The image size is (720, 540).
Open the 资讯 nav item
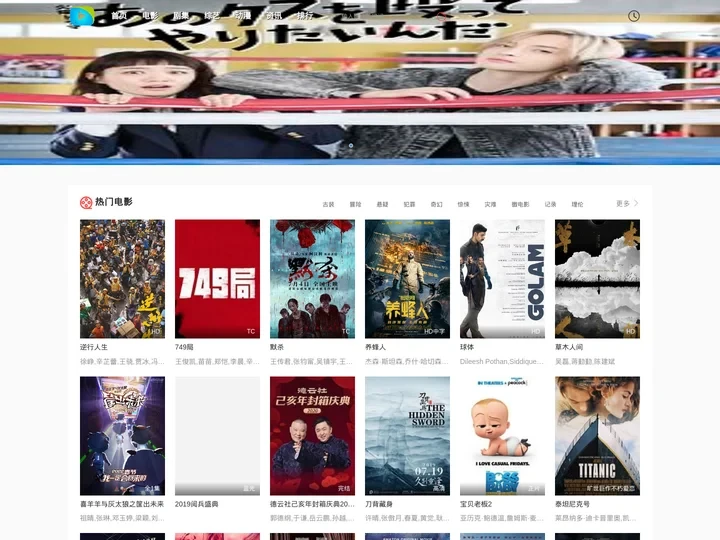pyautogui.click(x=274, y=16)
